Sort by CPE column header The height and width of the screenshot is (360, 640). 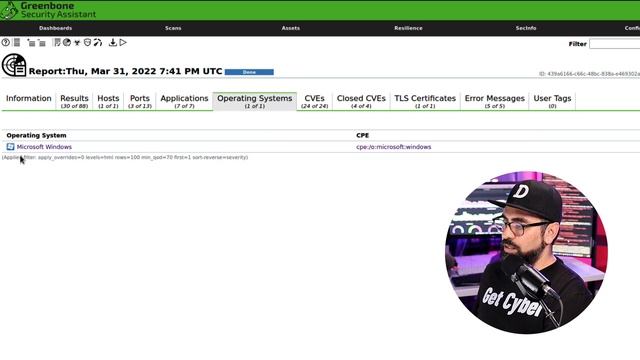tap(362, 135)
